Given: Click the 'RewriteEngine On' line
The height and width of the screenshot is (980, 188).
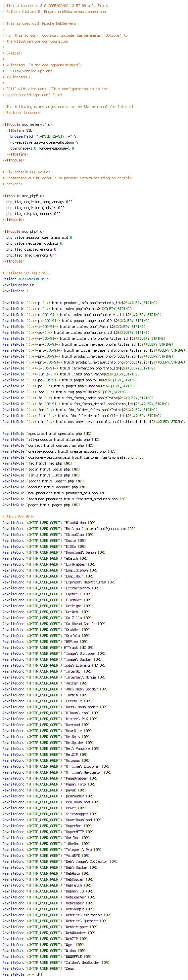Looking at the screenshot, I should point(18,285).
